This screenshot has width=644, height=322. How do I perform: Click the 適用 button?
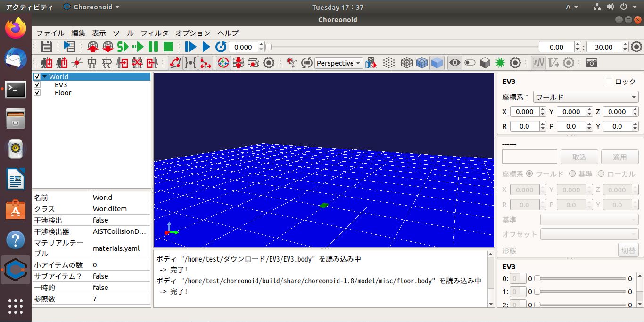620,157
